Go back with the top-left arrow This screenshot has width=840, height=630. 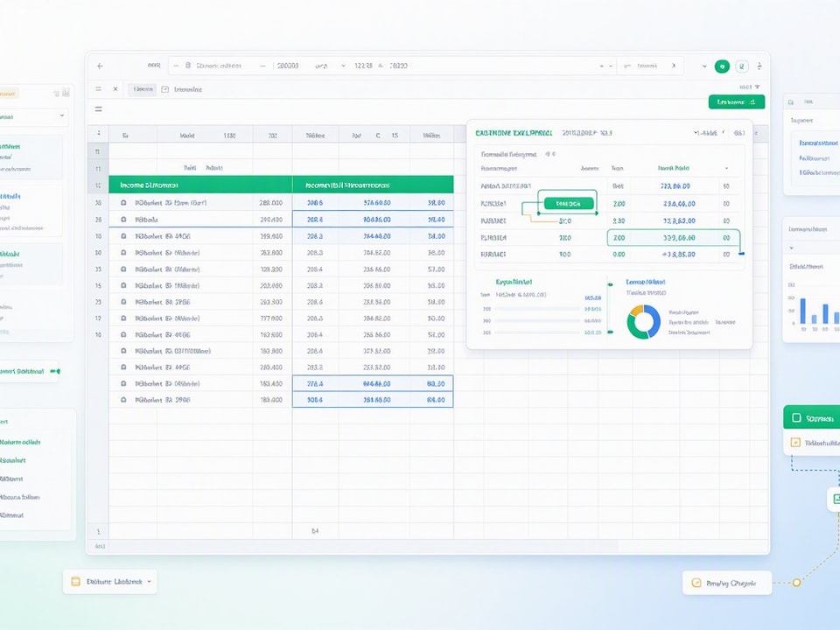100,66
